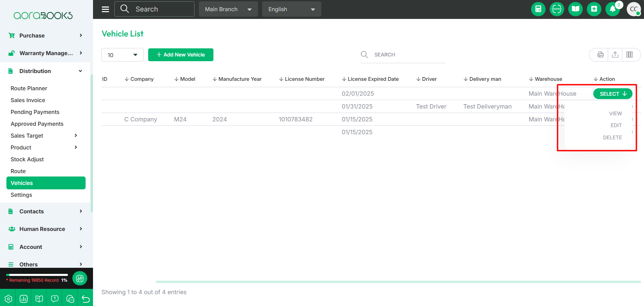The height and width of the screenshot is (306, 644).
Task: Expand the Contacts menu
Action: [46, 211]
